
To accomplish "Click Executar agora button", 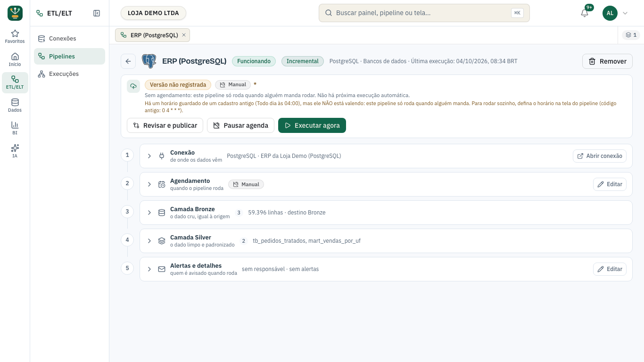I will click(312, 125).
